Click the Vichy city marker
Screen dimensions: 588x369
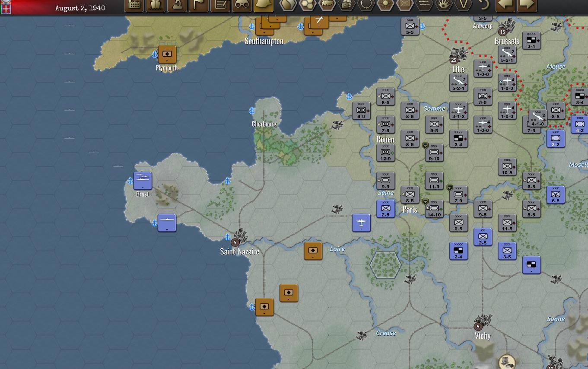coord(483,322)
